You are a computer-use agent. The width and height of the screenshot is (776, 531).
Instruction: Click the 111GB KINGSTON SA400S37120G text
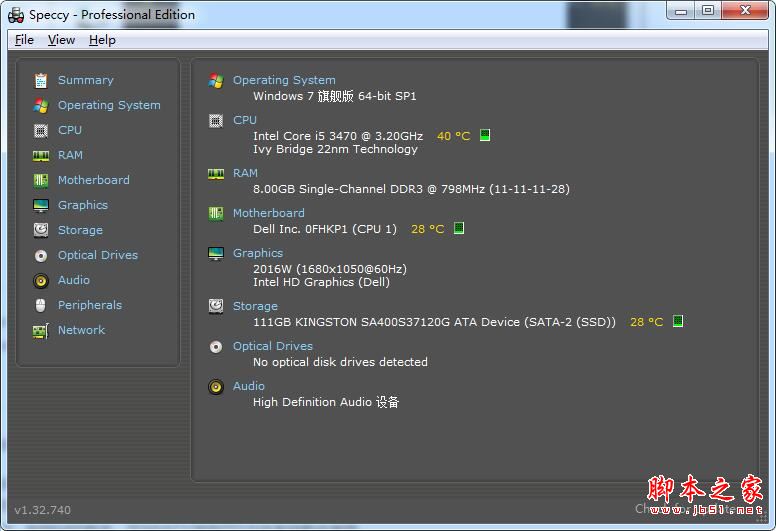pos(435,322)
